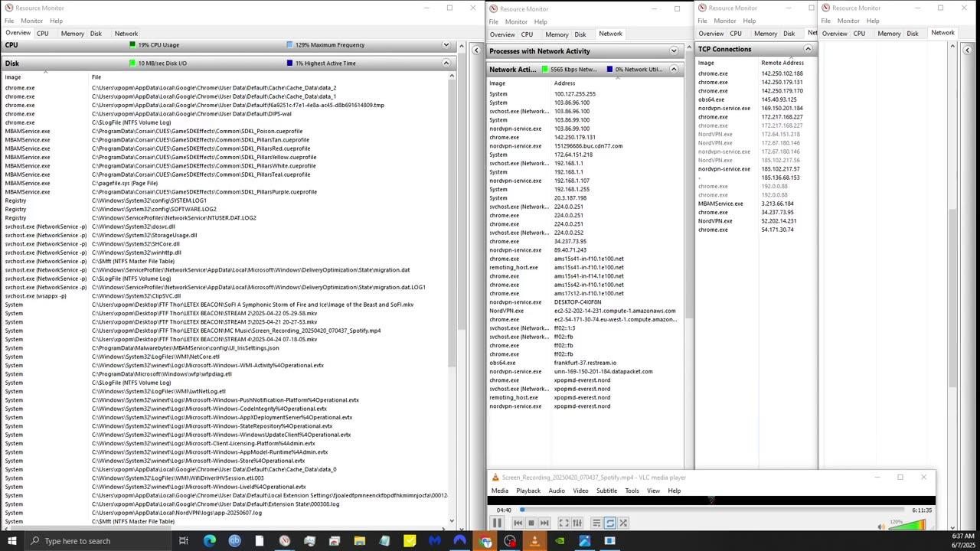Screen dimensions: 980x551
Task: Select nordvpn-service.exe 89.40.71.243 row
Action: (584, 250)
